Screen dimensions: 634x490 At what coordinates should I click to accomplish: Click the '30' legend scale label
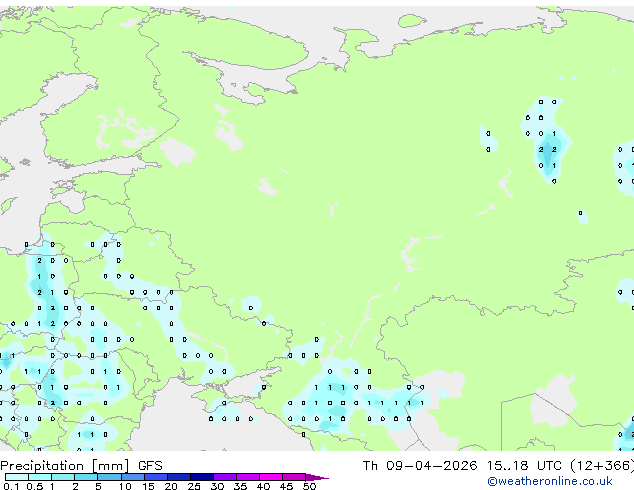point(217,486)
